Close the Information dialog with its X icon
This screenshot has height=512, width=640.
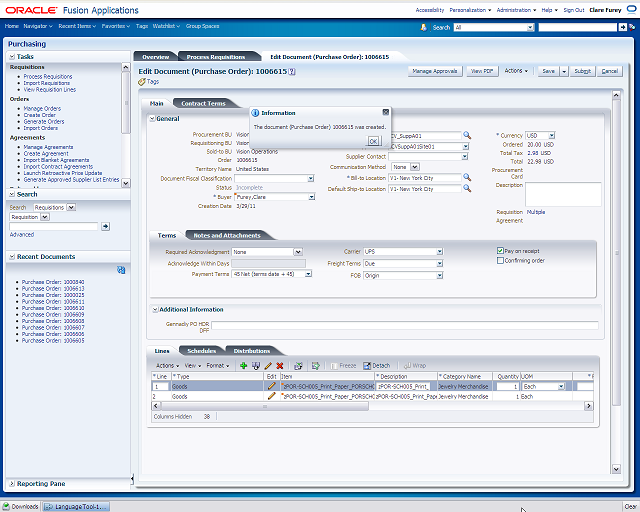click(x=386, y=112)
